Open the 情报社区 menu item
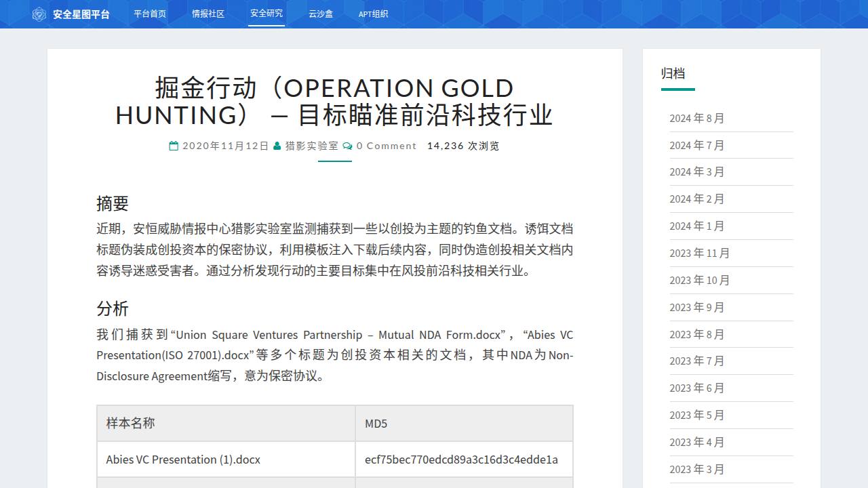 tap(208, 14)
